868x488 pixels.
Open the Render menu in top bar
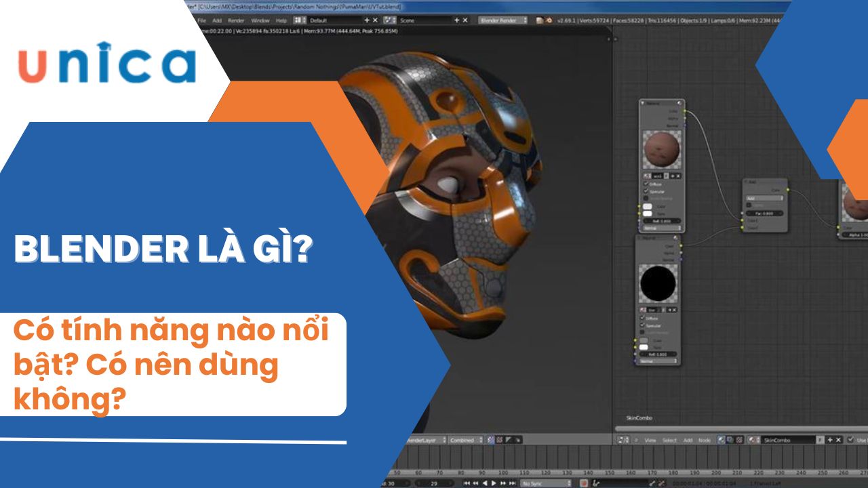(x=235, y=20)
